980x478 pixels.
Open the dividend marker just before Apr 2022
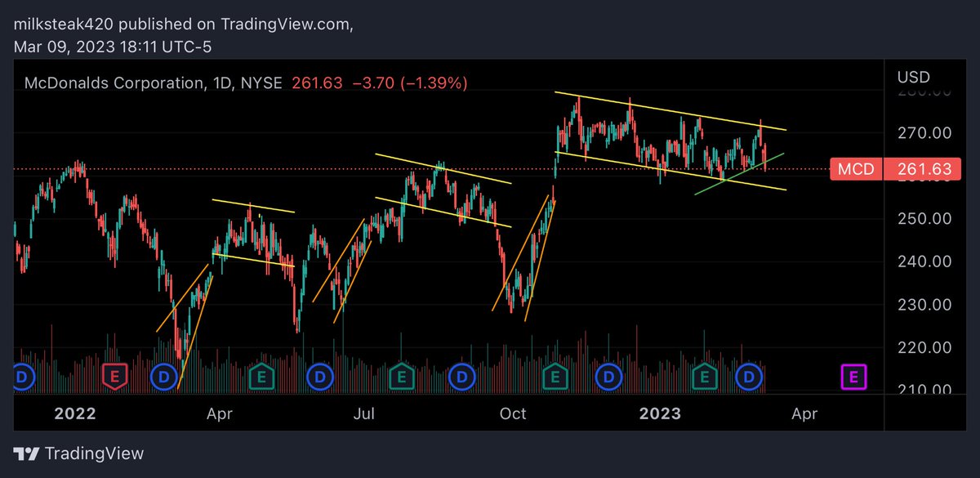pos(164,377)
